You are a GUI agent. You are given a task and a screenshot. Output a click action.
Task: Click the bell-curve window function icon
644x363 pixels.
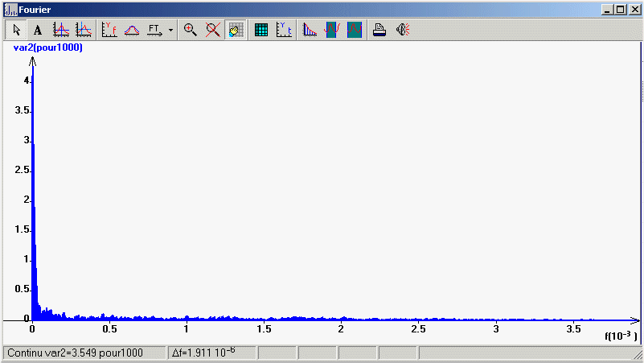point(132,30)
